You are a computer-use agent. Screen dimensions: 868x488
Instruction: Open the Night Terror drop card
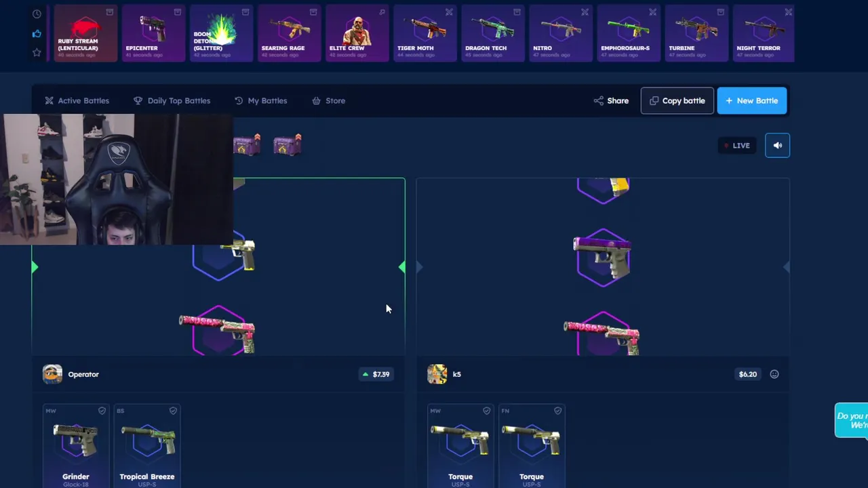[x=764, y=33]
